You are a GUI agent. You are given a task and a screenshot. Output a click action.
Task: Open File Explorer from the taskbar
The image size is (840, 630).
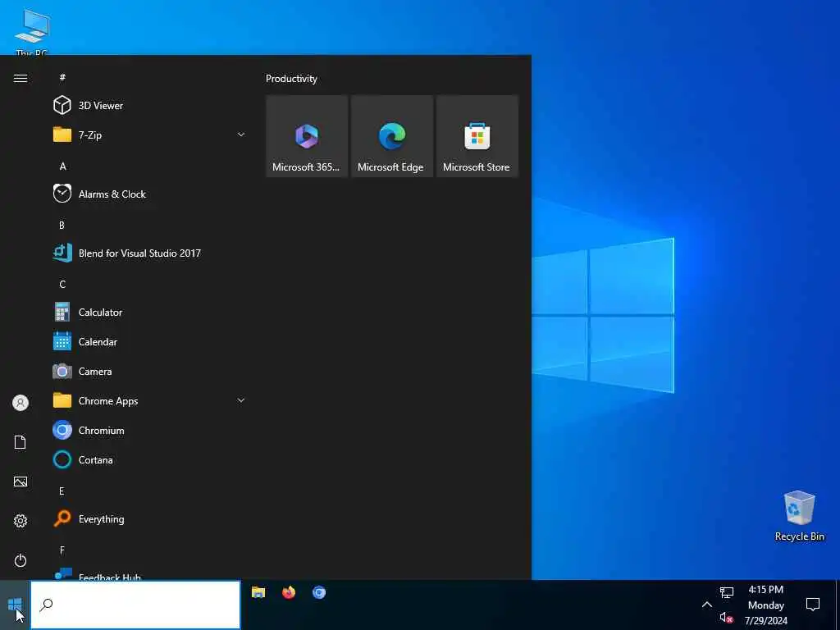pos(258,592)
